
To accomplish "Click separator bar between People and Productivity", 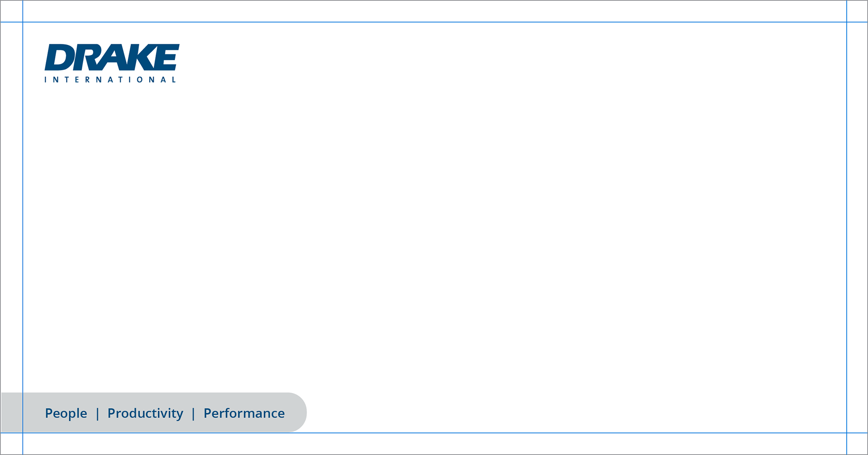I will pyautogui.click(x=97, y=413).
